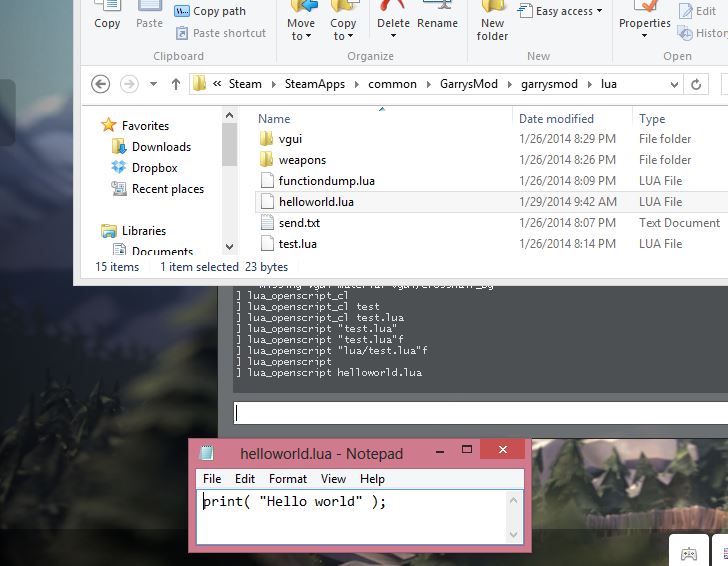Open Downloads in navigation pane
Screen dimensions: 728x566
pos(161,147)
